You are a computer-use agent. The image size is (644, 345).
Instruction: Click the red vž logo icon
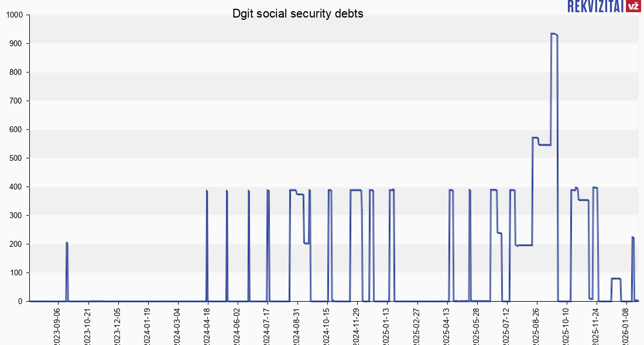[633, 6]
